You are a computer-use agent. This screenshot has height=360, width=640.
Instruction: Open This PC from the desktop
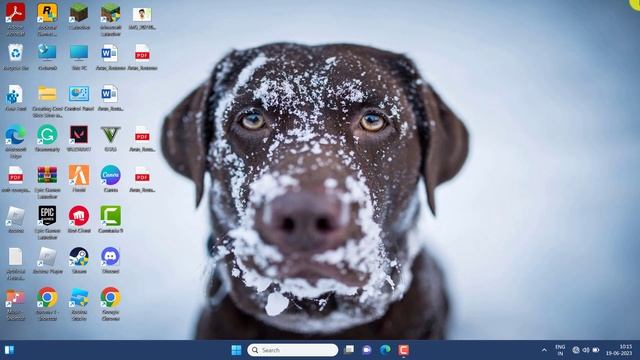pos(79,53)
